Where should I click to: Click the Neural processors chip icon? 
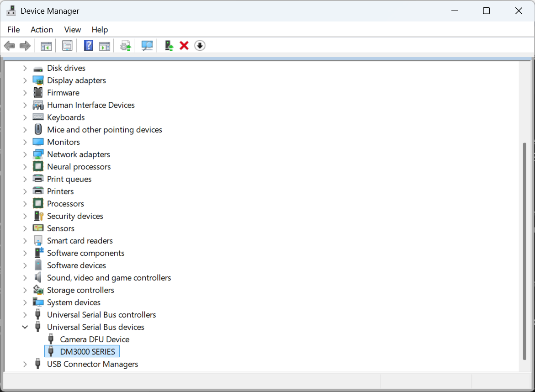click(38, 166)
